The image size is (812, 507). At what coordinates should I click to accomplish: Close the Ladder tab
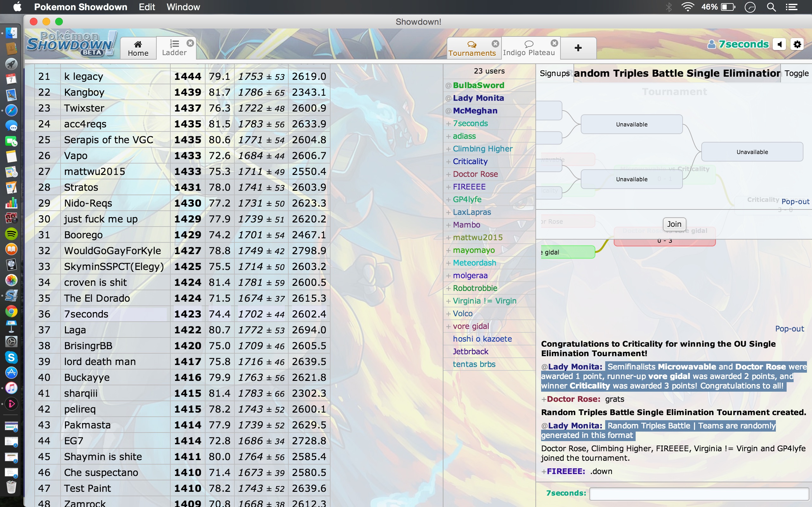tap(190, 43)
